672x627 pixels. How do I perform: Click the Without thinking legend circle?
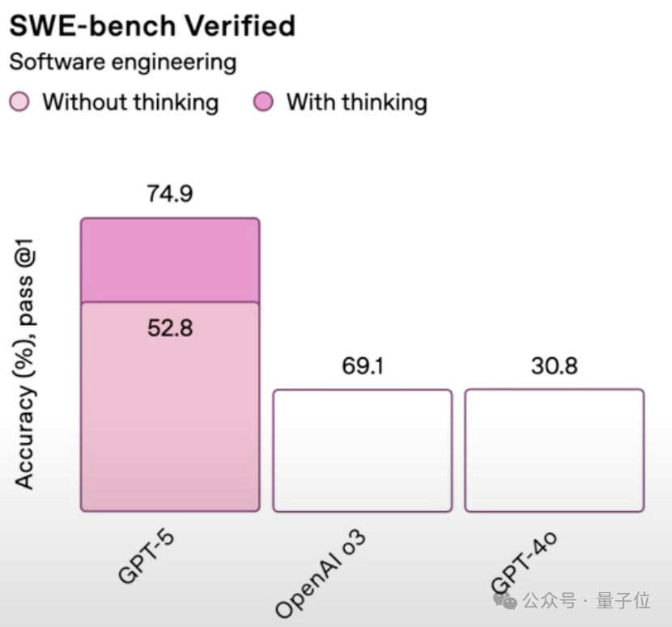tap(19, 102)
